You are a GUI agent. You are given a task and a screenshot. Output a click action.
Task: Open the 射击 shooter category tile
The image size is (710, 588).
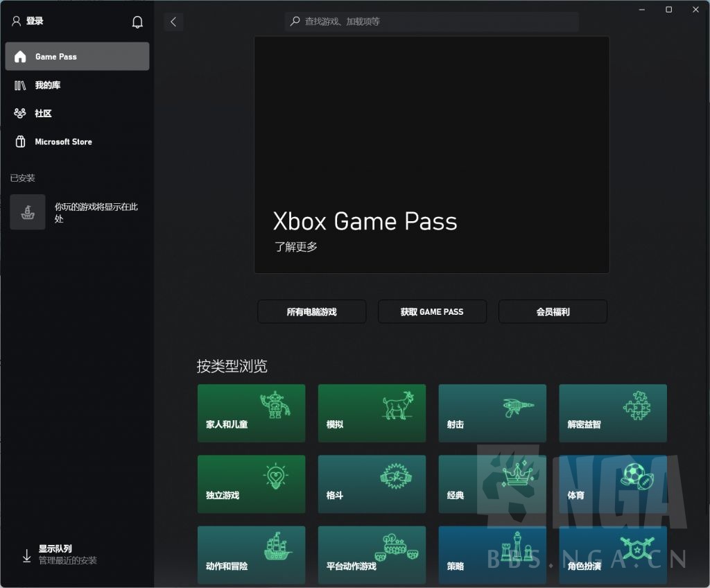pos(492,413)
